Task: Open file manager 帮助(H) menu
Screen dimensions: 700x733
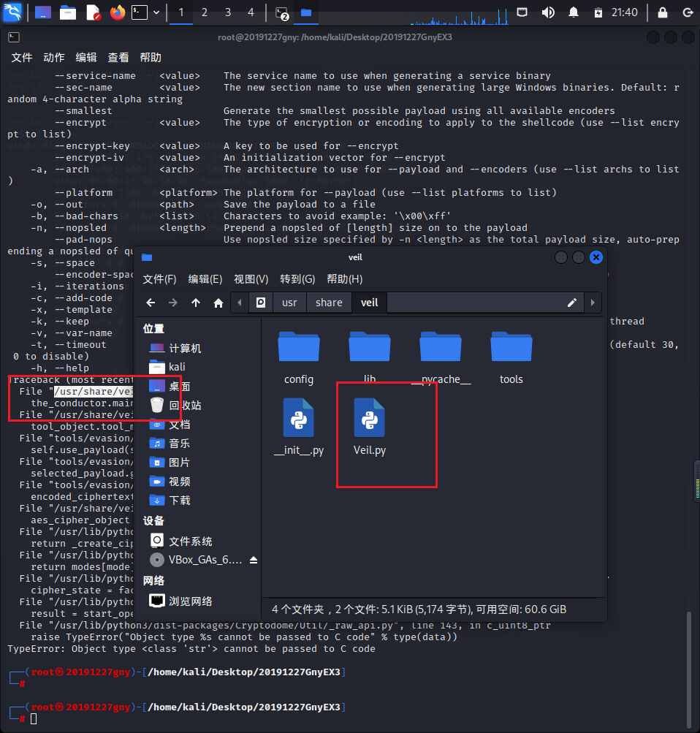Action: click(x=344, y=279)
